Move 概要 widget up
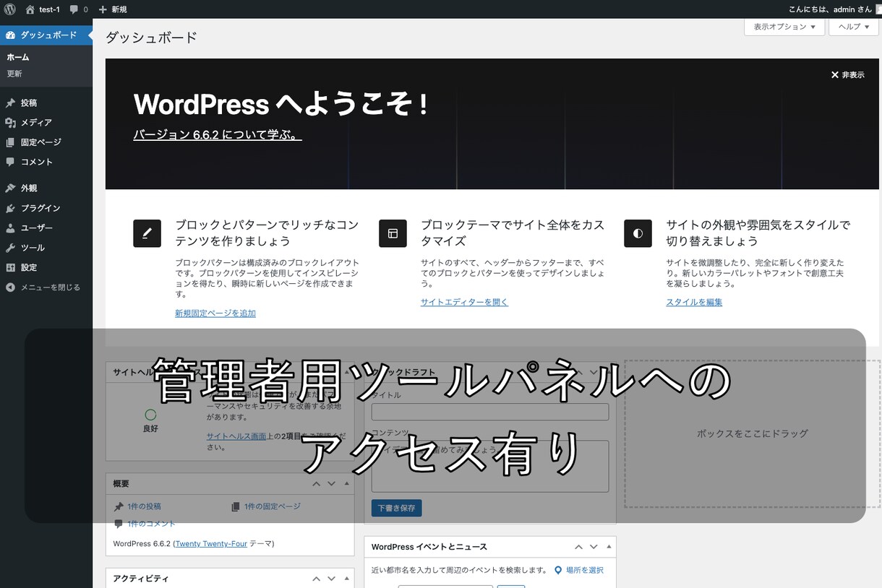The height and width of the screenshot is (588, 882). tap(316, 484)
